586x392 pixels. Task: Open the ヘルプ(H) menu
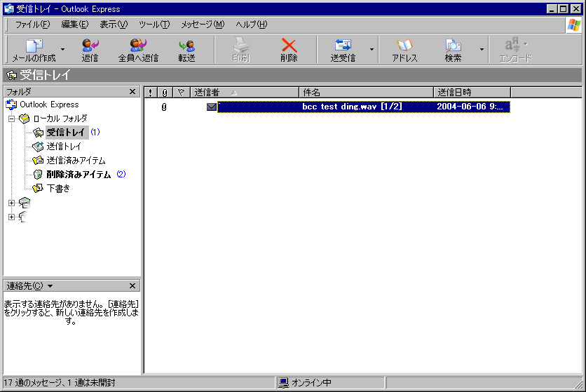click(x=251, y=25)
